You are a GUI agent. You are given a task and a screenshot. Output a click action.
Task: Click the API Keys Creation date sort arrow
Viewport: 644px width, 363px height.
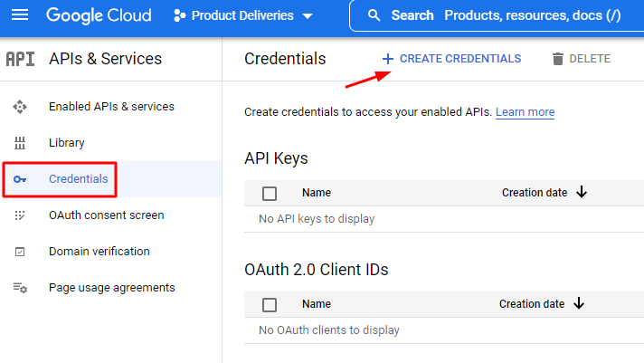click(x=582, y=192)
